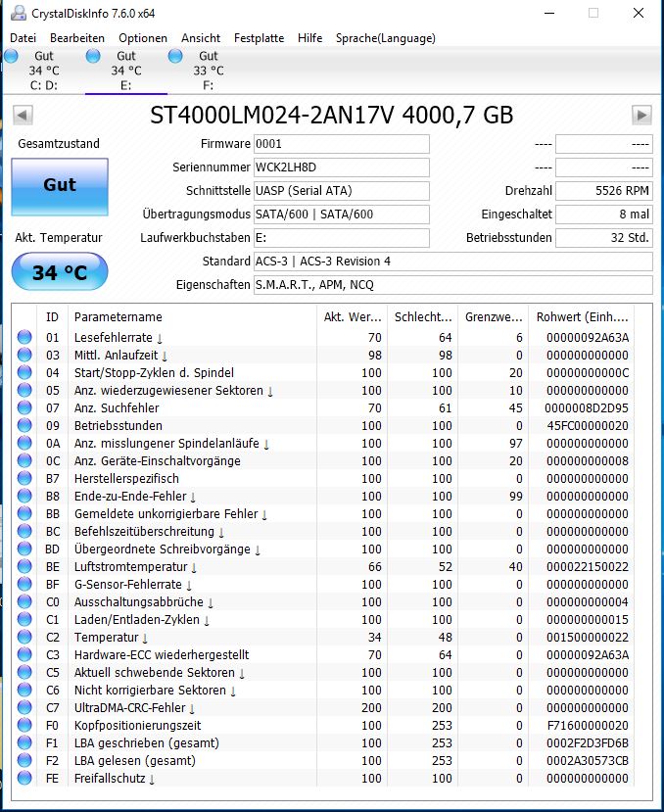Click the Eingeschaltet 8 mal field
This screenshot has width=664, height=812.
(604, 214)
